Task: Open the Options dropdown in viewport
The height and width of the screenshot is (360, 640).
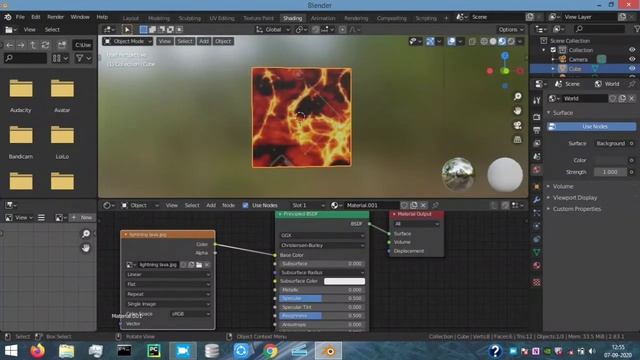Action: pyautogui.click(x=511, y=29)
